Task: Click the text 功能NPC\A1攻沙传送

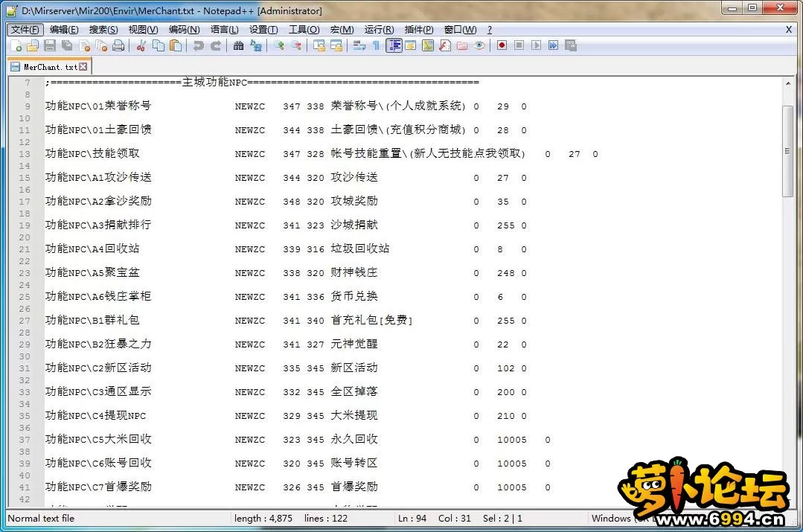Action: (97, 177)
